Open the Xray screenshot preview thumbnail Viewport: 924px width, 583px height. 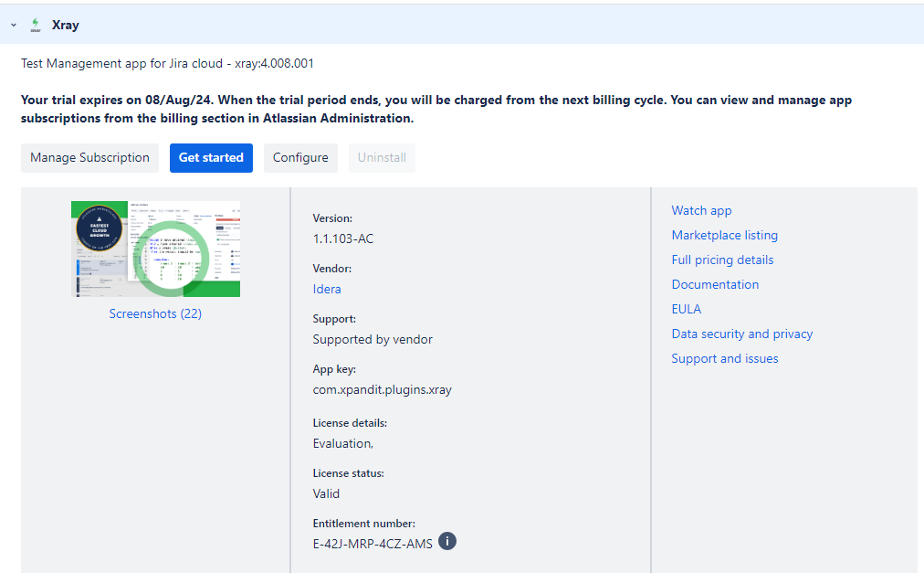click(155, 249)
